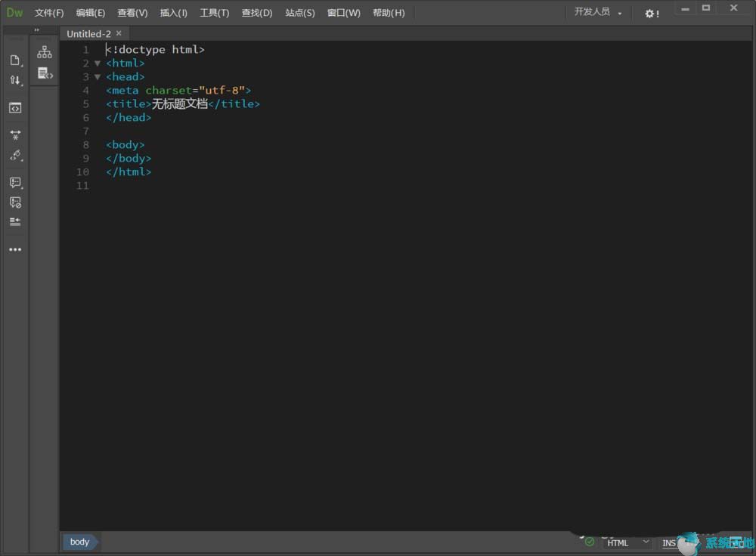This screenshot has height=556, width=756.
Task: Toggle the INS insert mode indicator
Action: 669,542
